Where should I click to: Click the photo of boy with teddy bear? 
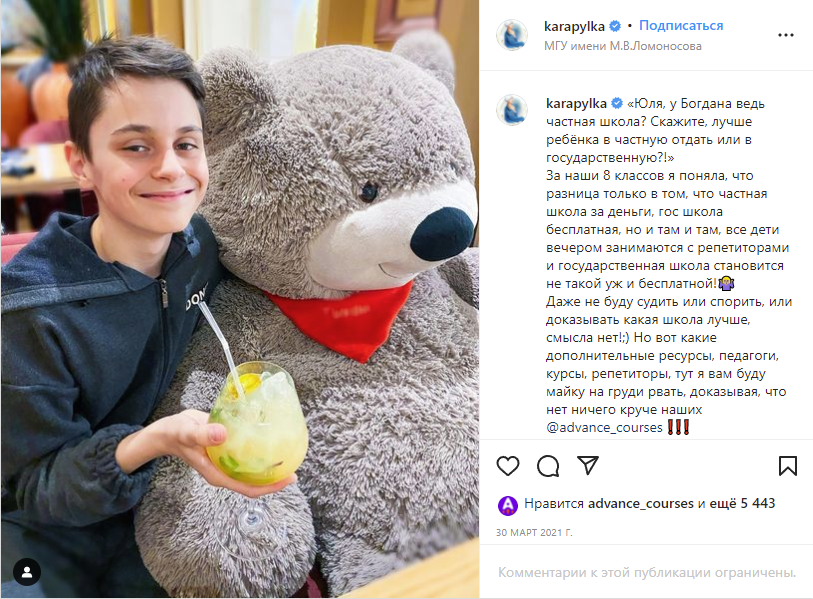[x=240, y=299]
